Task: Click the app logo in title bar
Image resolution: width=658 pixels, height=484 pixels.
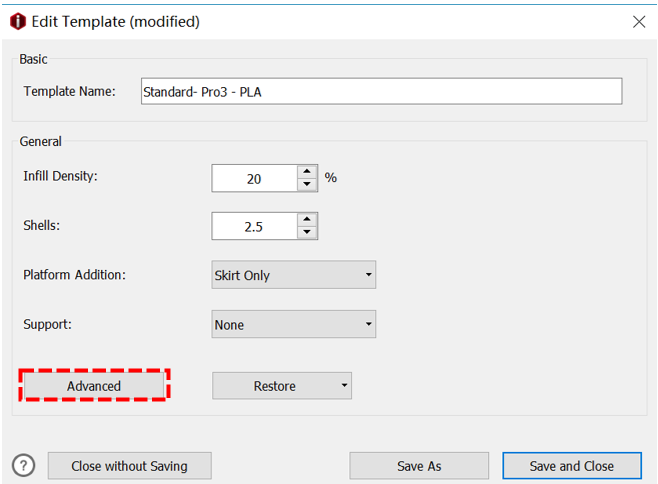Action: (17, 21)
